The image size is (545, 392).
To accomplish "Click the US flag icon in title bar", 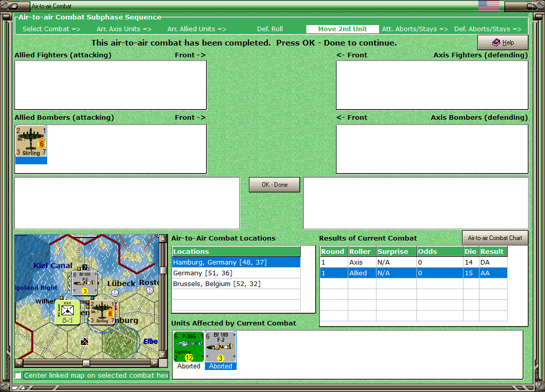I will point(489,6).
